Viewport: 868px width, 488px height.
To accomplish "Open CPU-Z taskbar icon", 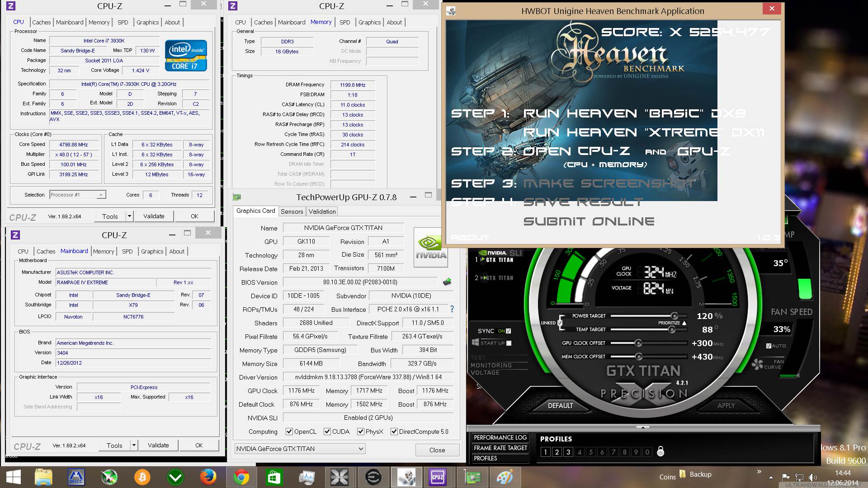I will [438, 477].
